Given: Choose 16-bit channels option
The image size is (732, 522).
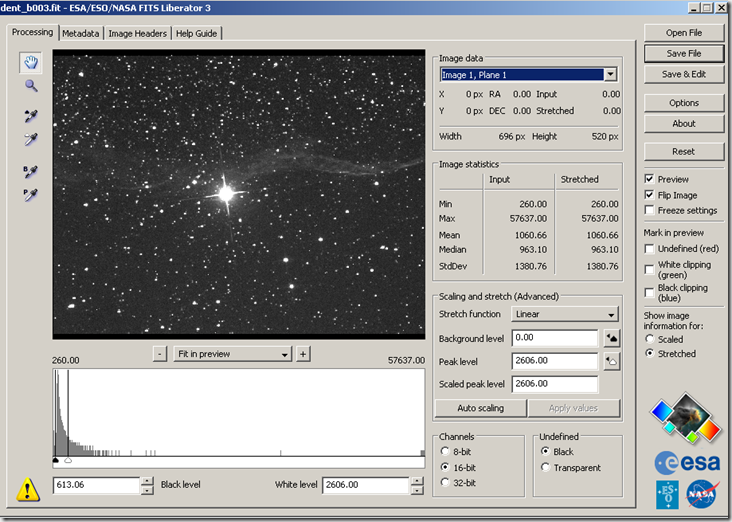Looking at the screenshot, I should [445, 467].
